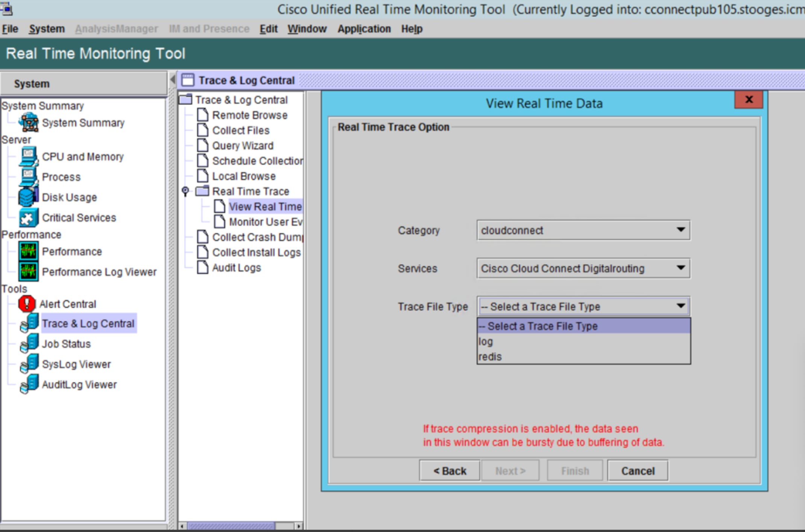This screenshot has height=532, width=805.
Task: Click the Collect Files document icon
Action: pos(203,130)
